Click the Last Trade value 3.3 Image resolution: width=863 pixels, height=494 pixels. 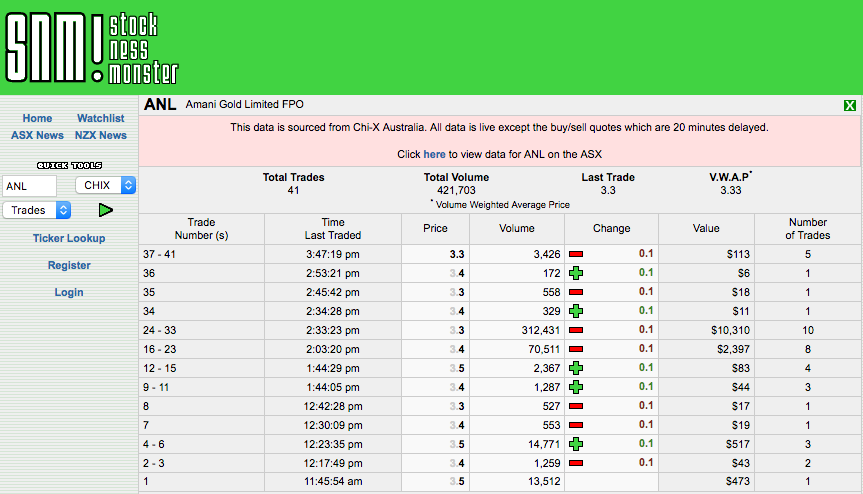pyautogui.click(x=608, y=190)
